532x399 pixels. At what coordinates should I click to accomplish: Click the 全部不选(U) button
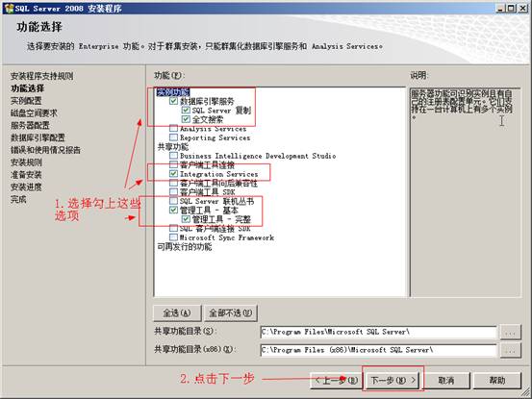(231, 312)
